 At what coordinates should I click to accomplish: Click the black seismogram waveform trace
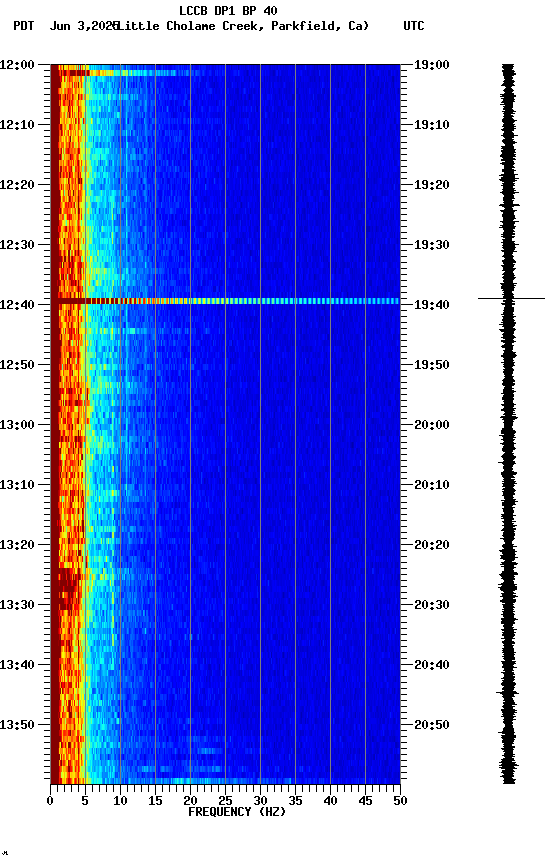coord(508,424)
